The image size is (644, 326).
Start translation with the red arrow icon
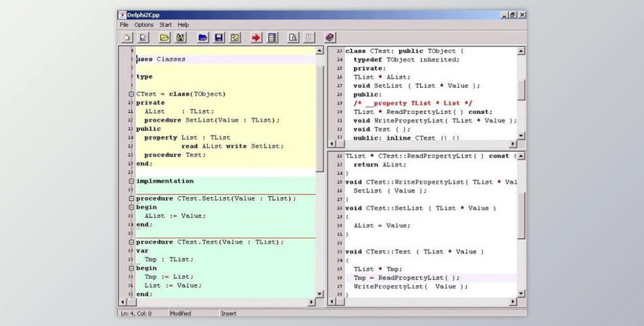(257, 39)
